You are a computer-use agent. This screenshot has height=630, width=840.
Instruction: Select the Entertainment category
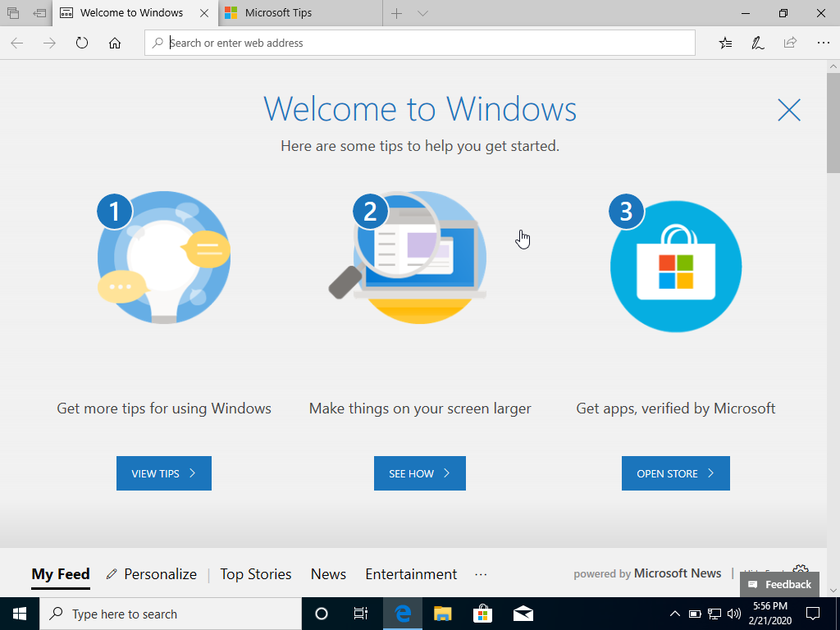(411, 574)
